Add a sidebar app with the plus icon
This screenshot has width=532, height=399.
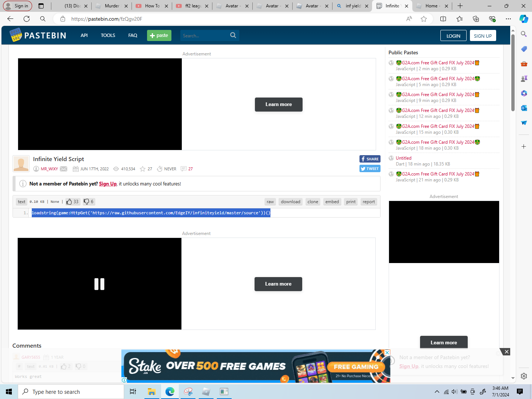tap(524, 147)
